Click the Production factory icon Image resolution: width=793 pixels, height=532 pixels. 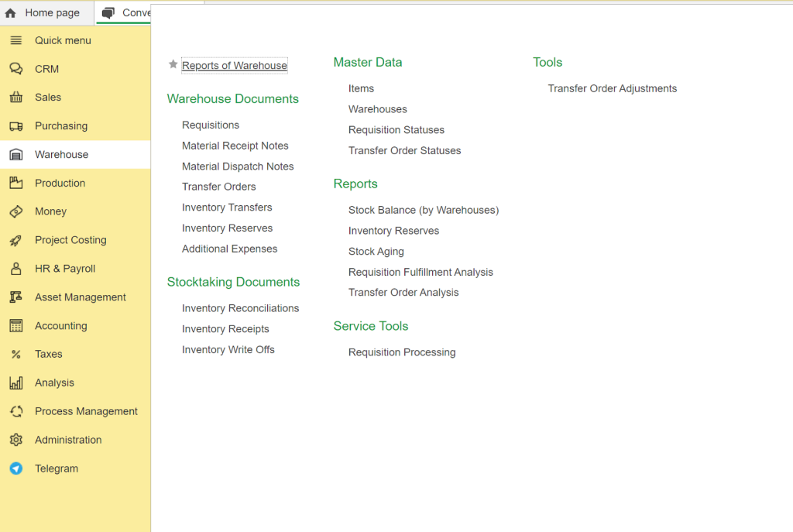(16, 183)
